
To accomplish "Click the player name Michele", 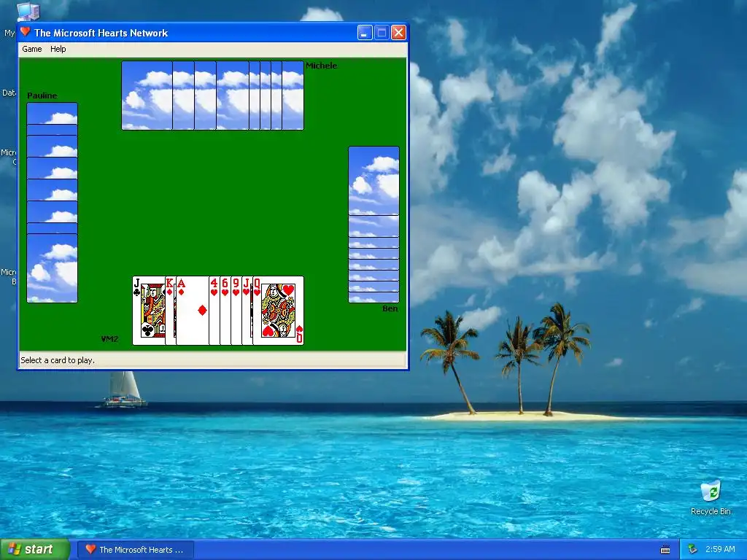I will point(321,66).
